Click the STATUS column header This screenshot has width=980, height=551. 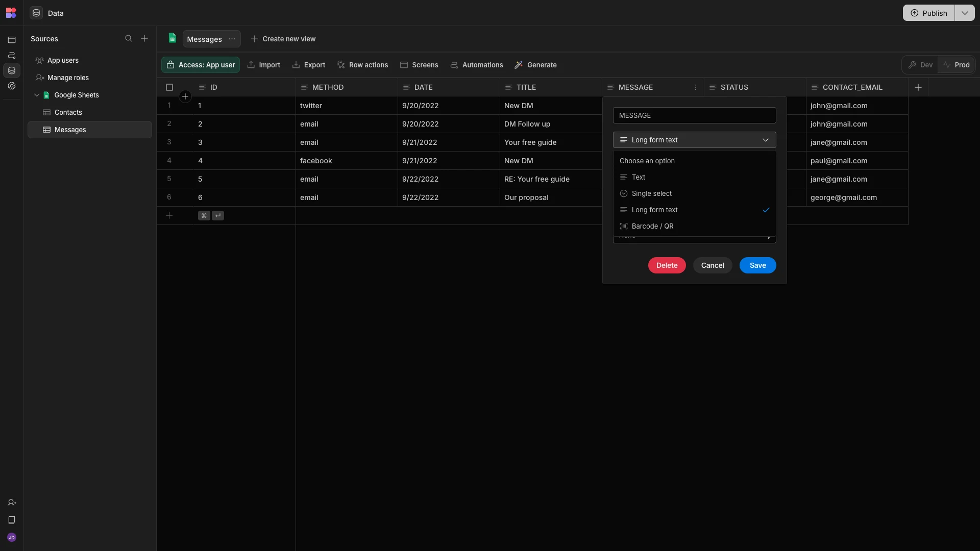click(755, 87)
